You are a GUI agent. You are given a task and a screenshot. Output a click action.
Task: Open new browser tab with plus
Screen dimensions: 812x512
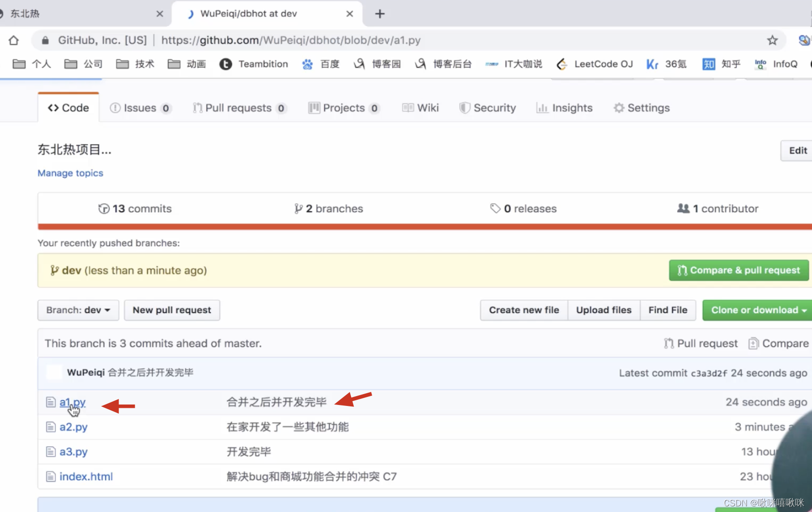point(380,14)
